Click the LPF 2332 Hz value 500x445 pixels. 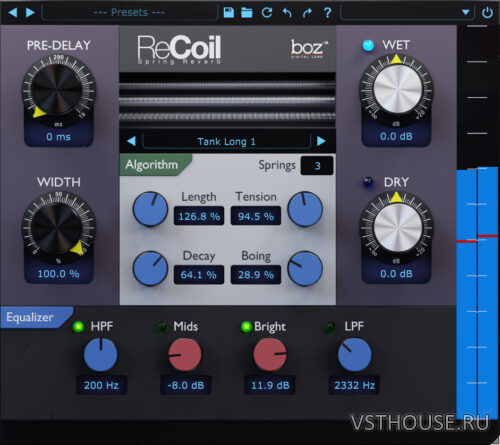(354, 385)
